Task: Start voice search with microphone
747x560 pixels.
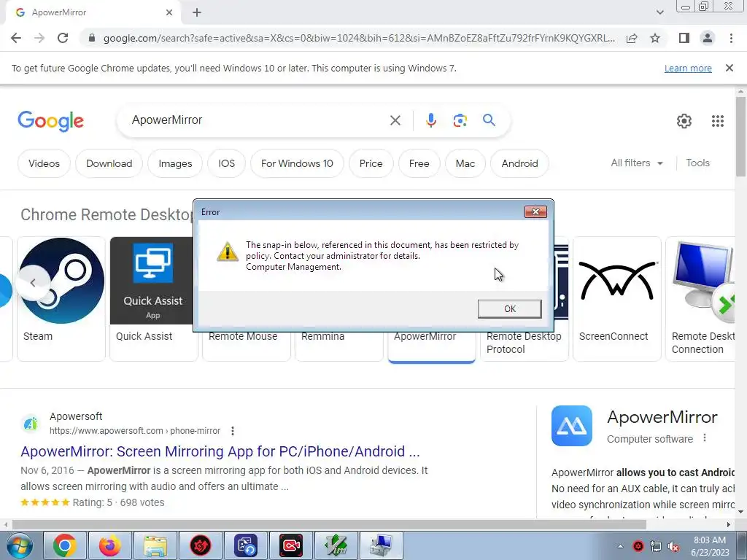Action: pos(430,120)
